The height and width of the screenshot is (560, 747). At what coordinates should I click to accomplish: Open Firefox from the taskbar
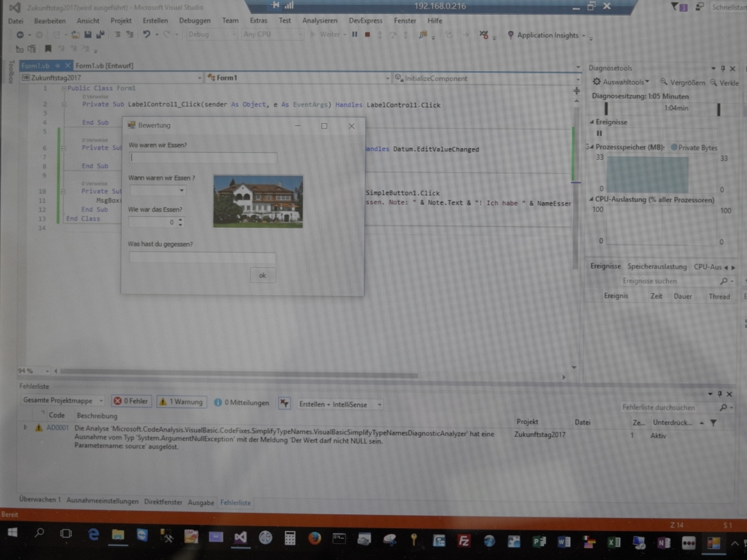[314, 539]
